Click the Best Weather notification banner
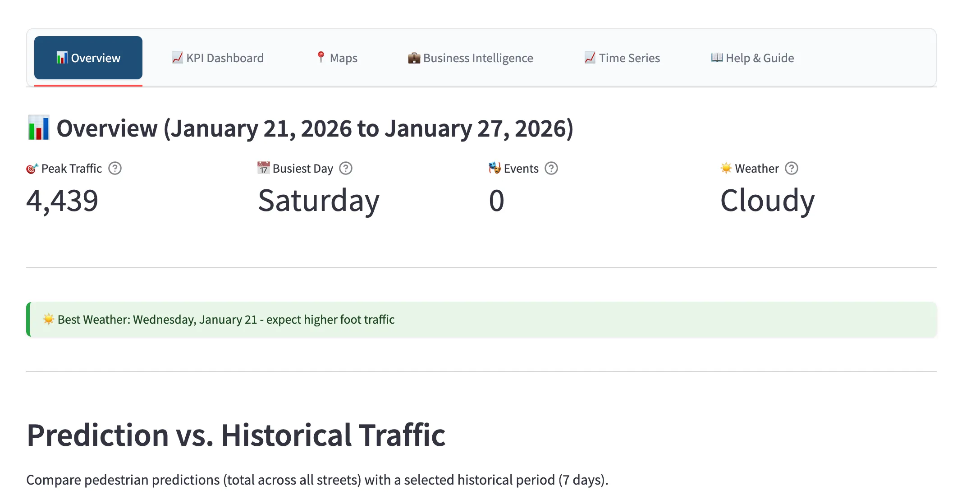This screenshot has width=980, height=504. pyautogui.click(x=481, y=320)
